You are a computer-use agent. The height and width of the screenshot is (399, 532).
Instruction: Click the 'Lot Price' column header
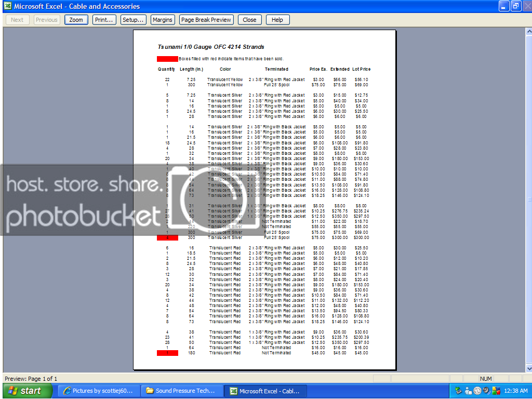click(362, 69)
